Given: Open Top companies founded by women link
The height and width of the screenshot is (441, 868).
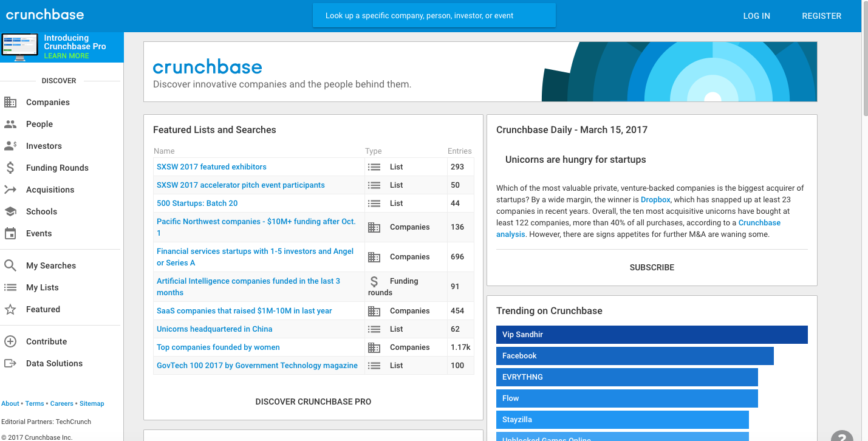Looking at the screenshot, I should (x=218, y=347).
